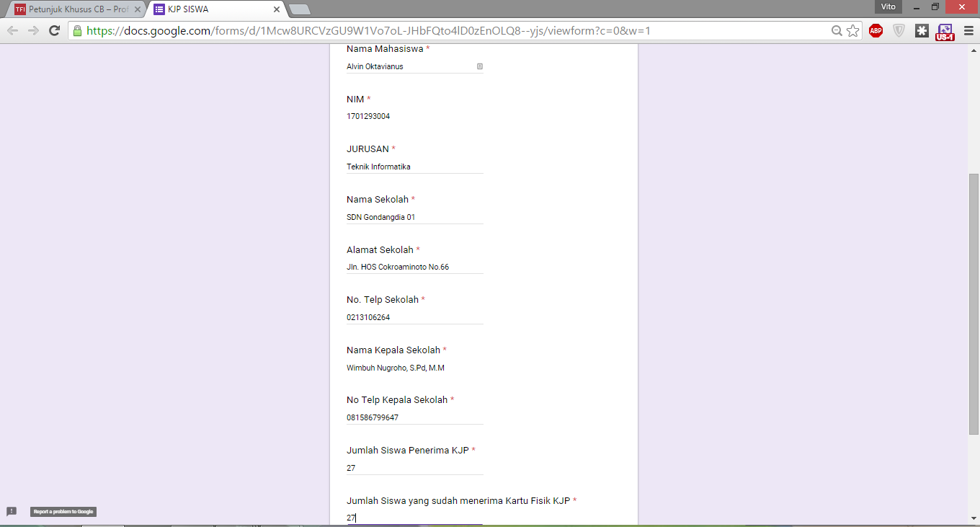This screenshot has height=527, width=980.
Task: Click the Vito profile button
Action: tap(888, 6)
